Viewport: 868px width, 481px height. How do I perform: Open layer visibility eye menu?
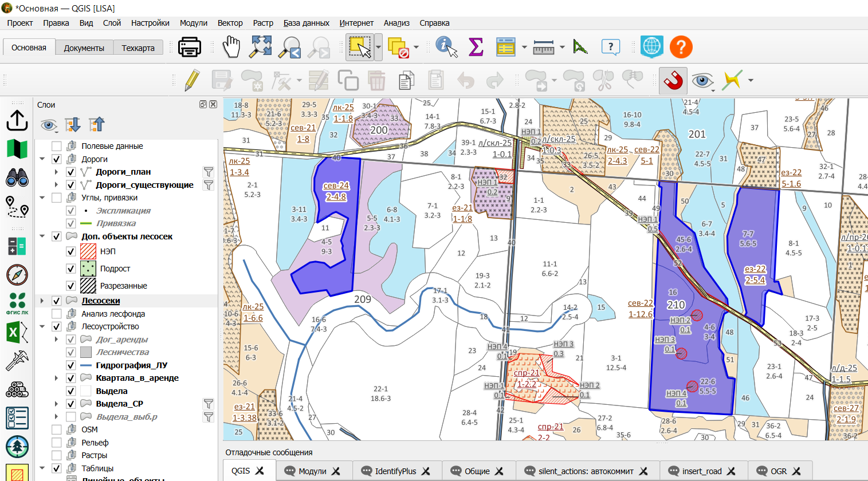pos(49,125)
